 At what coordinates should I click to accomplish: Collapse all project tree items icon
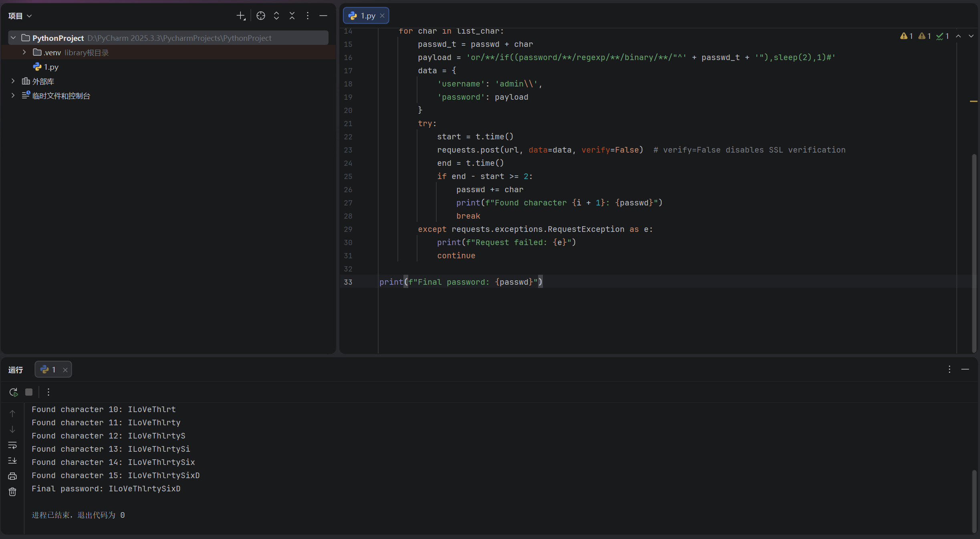pos(292,16)
